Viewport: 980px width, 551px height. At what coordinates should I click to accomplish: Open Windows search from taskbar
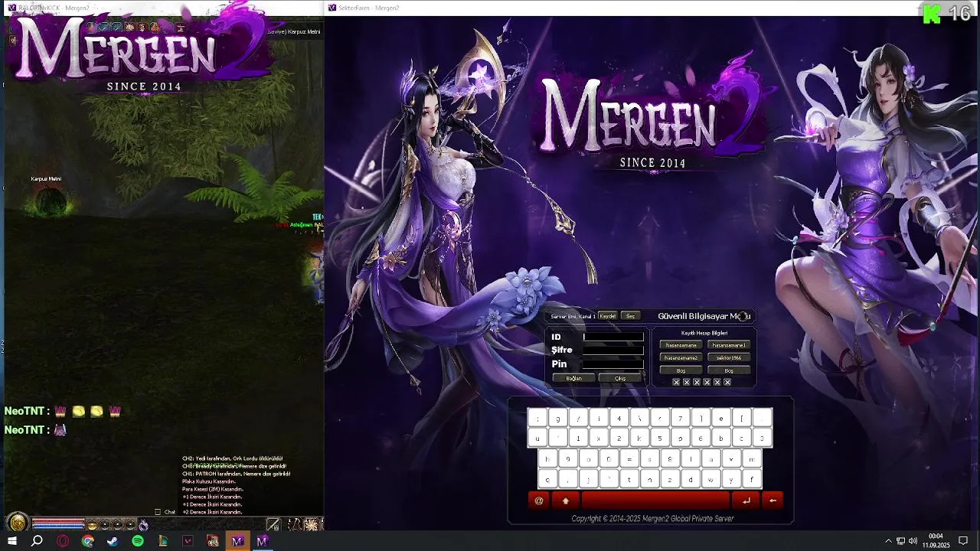pos(37,541)
